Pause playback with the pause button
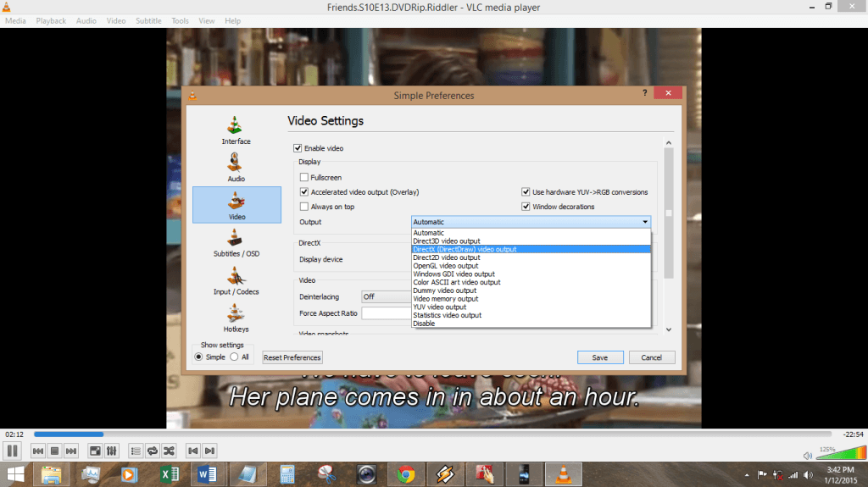868x487 pixels. pyautogui.click(x=12, y=451)
